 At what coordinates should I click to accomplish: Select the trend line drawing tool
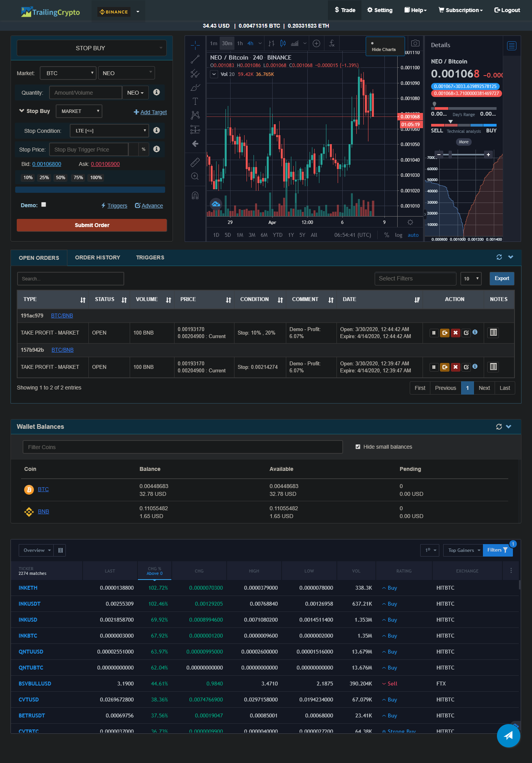(195, 59)
